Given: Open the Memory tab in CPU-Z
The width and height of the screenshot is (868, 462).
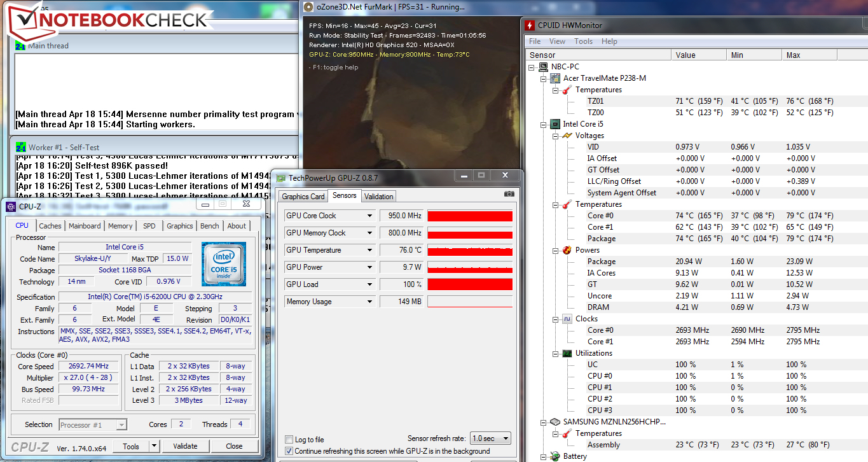Looking at the screenshot, I should [x=120, y=226].
